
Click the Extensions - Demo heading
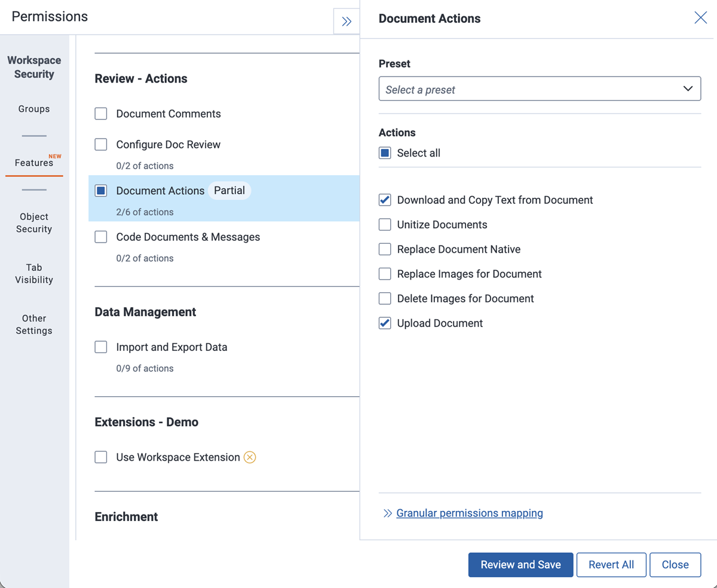146,422
